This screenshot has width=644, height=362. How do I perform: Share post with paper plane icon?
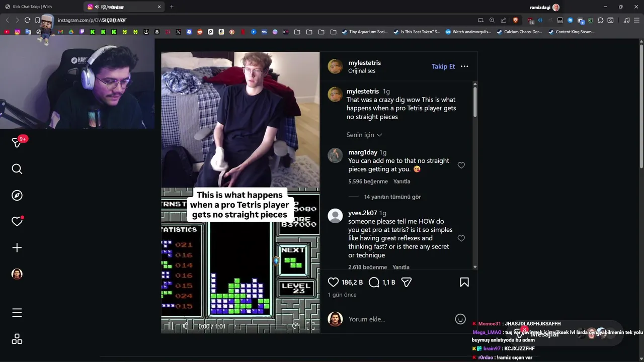click(x=407, y=282)
